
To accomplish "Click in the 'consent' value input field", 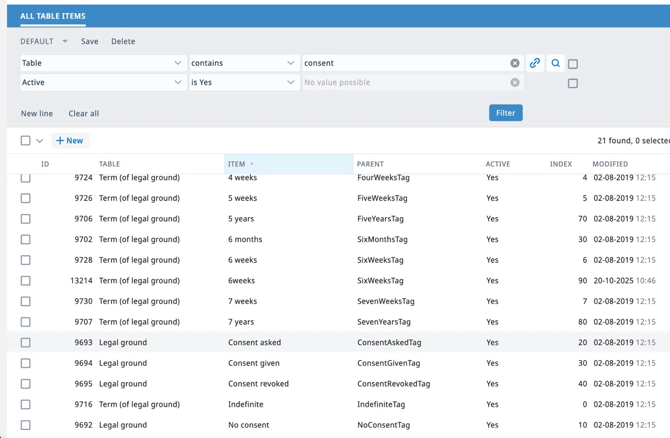I will click(x=400, y=63).
